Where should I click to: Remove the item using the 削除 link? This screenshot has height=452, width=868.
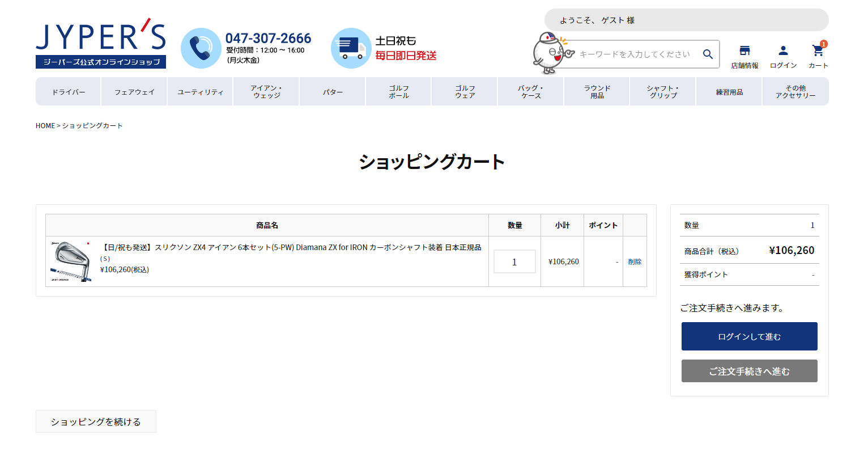tap(635, 261)
